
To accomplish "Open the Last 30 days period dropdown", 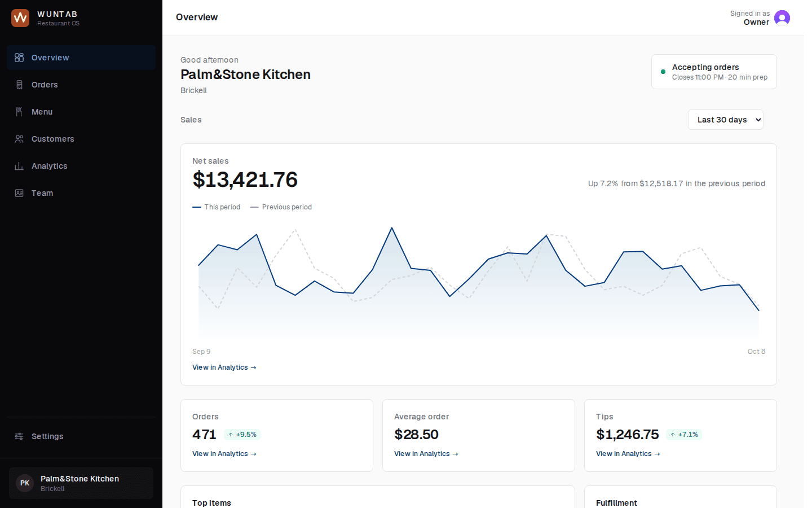I will (725, 120).
